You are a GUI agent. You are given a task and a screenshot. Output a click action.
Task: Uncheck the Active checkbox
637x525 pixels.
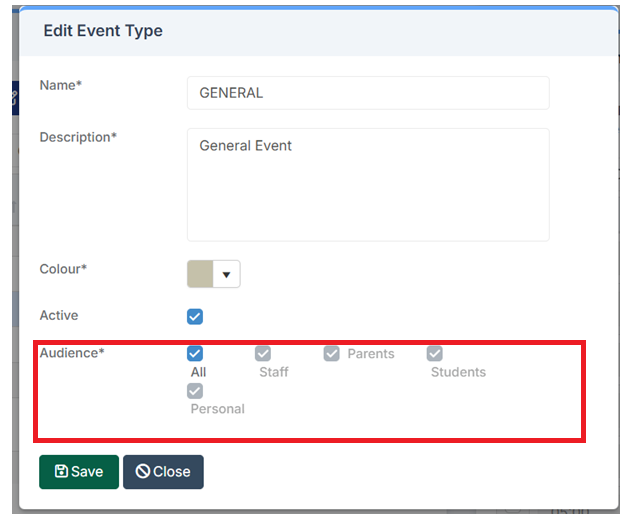[x=195, y=317]
